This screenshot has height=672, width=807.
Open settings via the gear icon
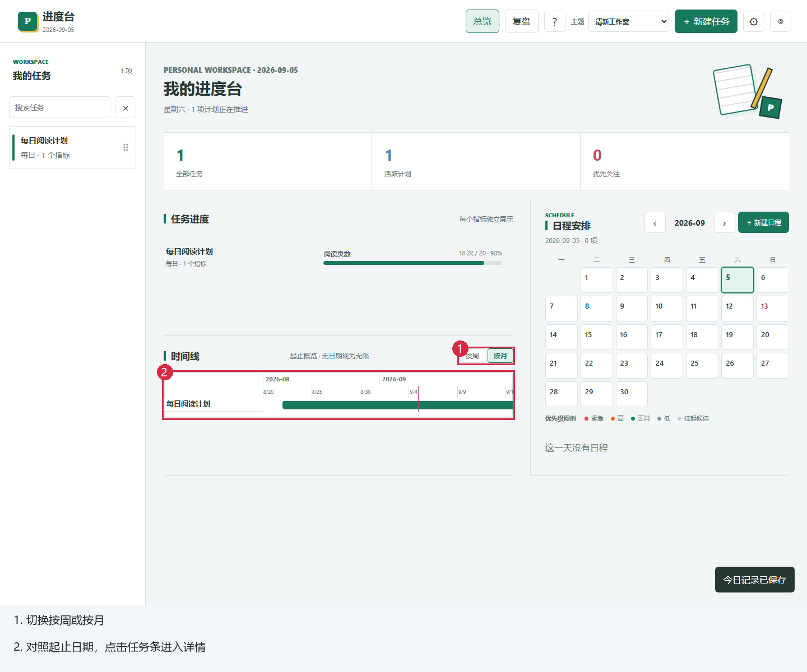tap(754, 21)
